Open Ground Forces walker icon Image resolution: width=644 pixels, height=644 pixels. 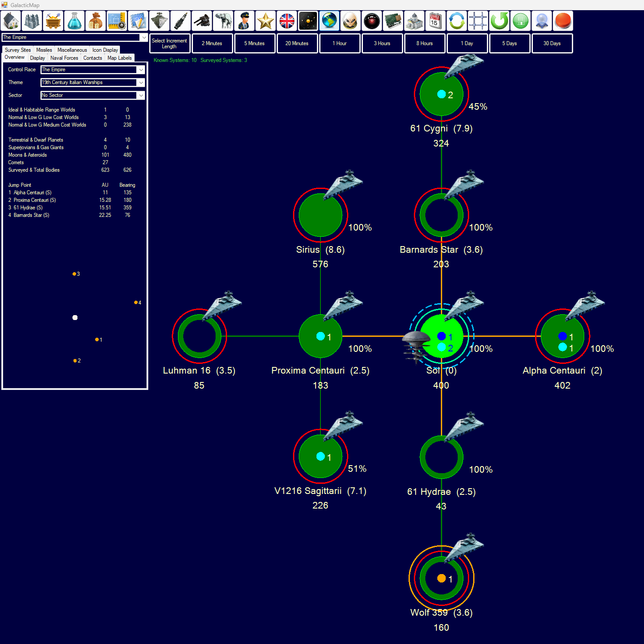[223, 21]
